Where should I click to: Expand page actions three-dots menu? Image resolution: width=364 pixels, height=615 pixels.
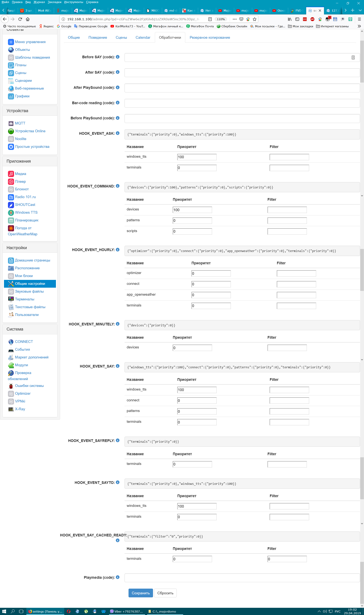click(x=235, y=19)
